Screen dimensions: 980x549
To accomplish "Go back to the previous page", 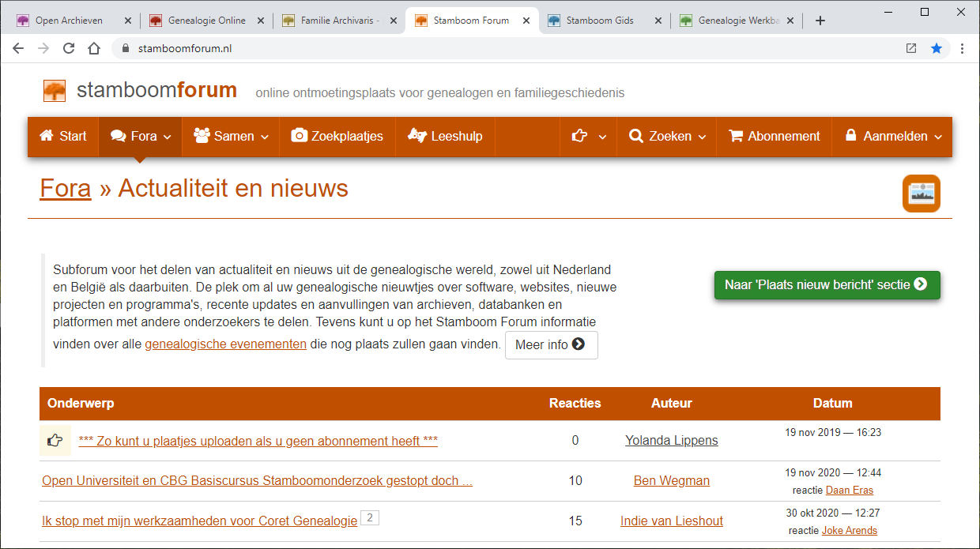I will tap(18, 48).
